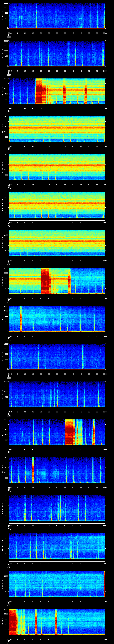
Task: Select the spectrogram panel starting at 16:37:00
Action: 57,584
